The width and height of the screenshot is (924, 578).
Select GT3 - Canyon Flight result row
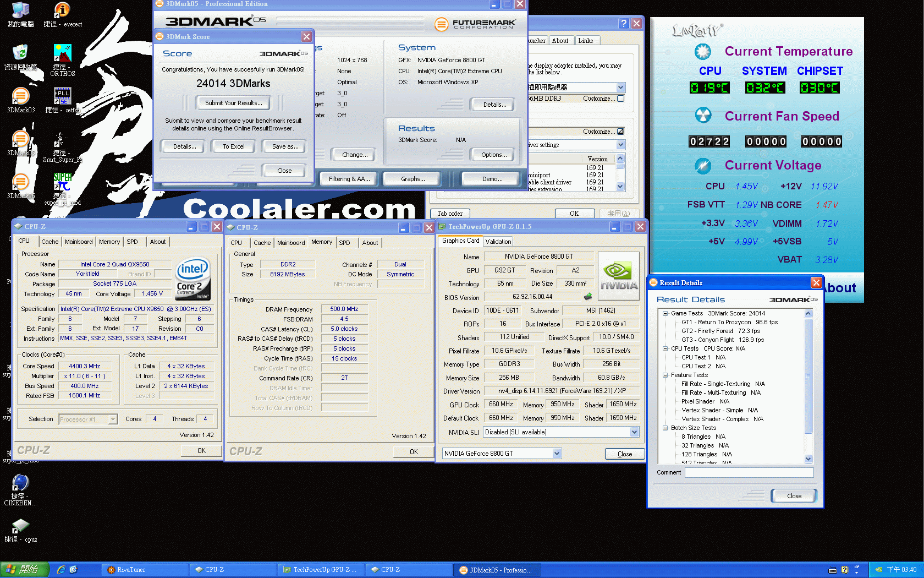[723, 340]
